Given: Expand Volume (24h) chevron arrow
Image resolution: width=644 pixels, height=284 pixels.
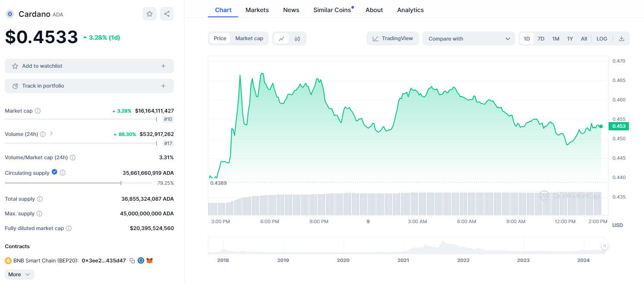Looking at the screenshot, I should [51, 134].
